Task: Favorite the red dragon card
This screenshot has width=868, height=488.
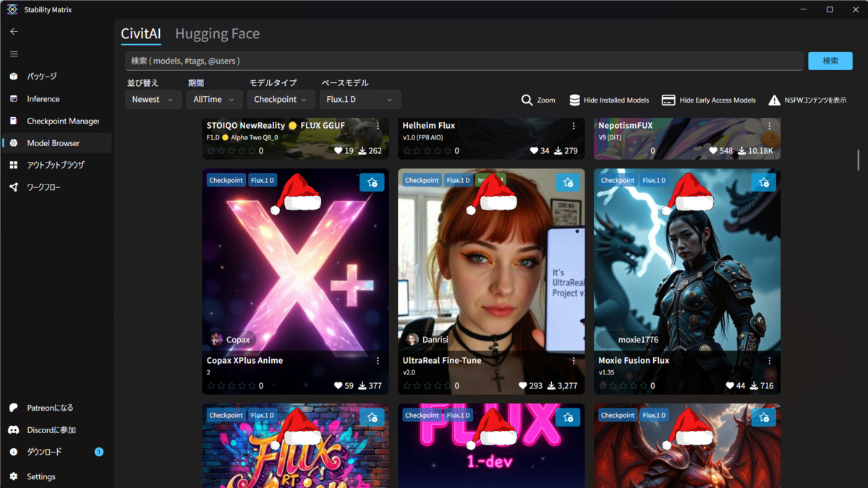Action: tap(764, 417)
